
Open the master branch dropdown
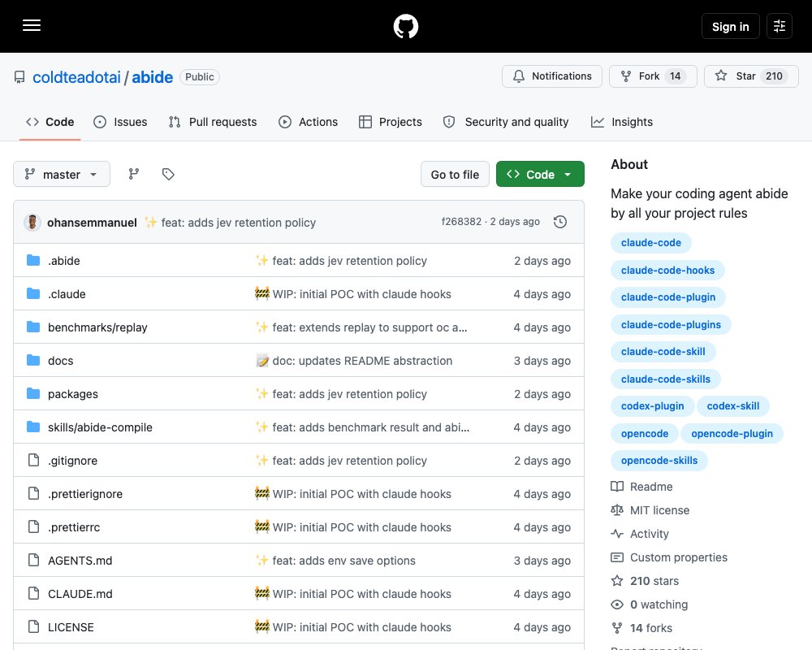[x=62, y=174]
